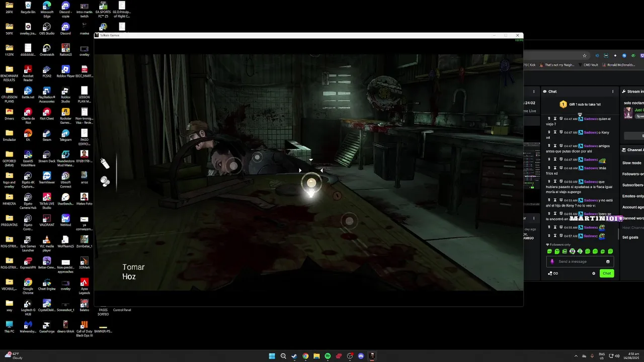The width and height of the screenshot is (644, 362).
Task: Open the VALORANT desktop shortcut
Action: pyautogui.click(x=47, y=220)
